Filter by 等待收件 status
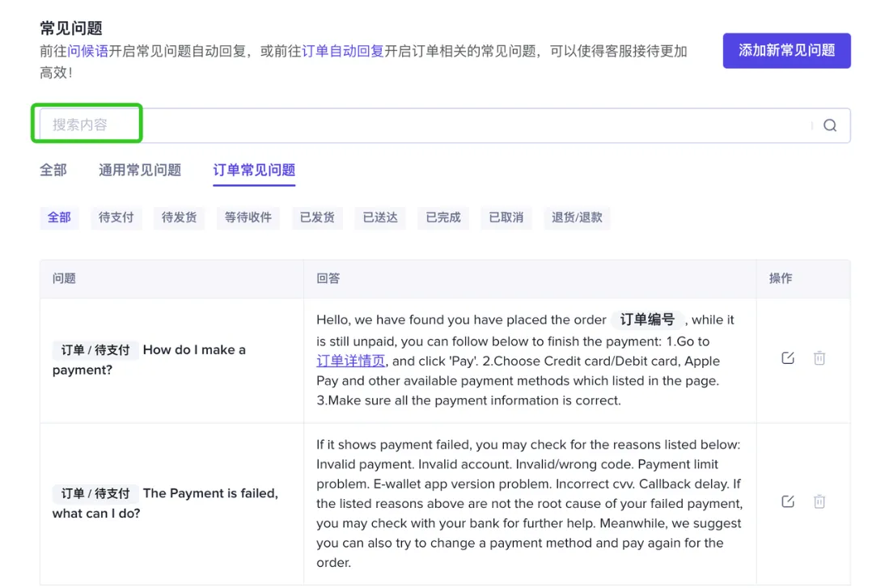Screen dimensions: 872x588 pos(248,218)
